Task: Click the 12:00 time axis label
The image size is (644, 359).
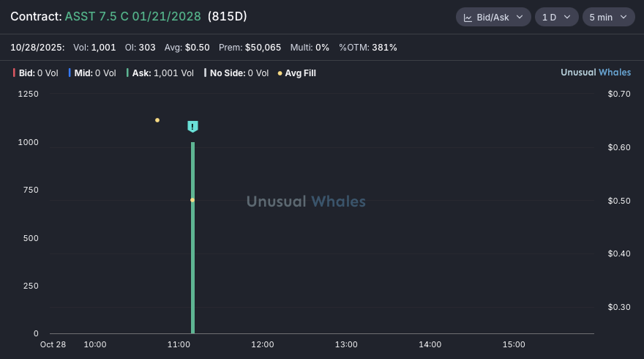Action: (263, 344)
